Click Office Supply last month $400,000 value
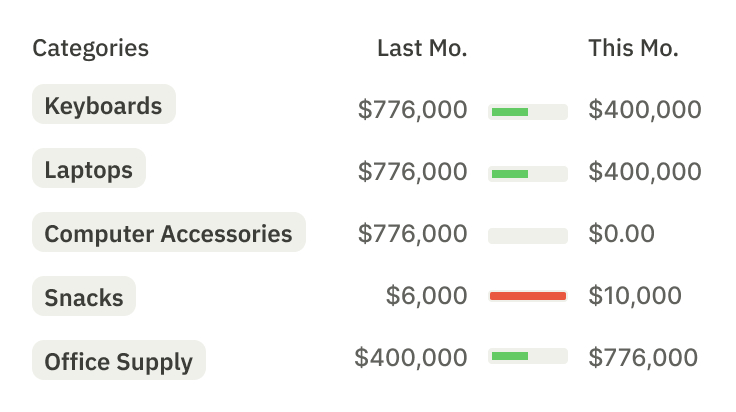This screenshot has height=412, width=736. coord(411,357)
